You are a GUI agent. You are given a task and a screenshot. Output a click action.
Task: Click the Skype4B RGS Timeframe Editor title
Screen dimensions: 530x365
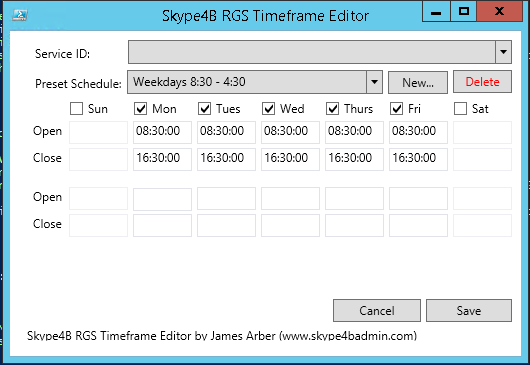point(265,16)
